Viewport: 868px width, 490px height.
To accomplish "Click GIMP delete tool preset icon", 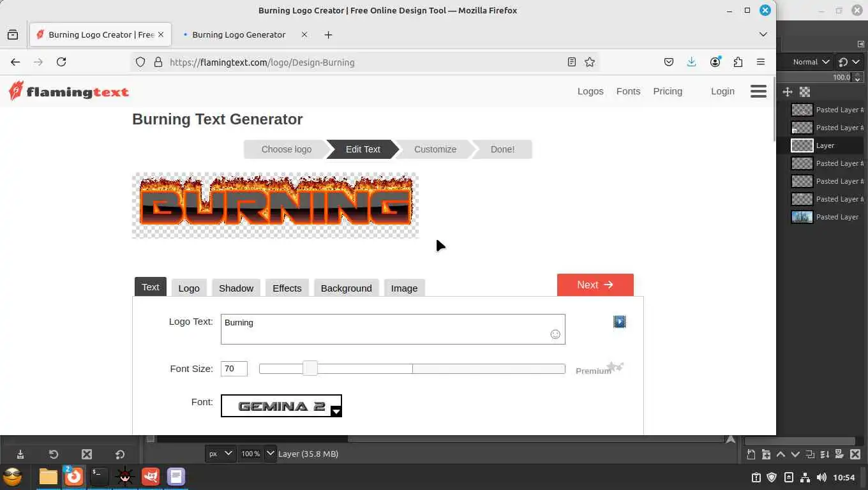I will [x=87, y=454].
